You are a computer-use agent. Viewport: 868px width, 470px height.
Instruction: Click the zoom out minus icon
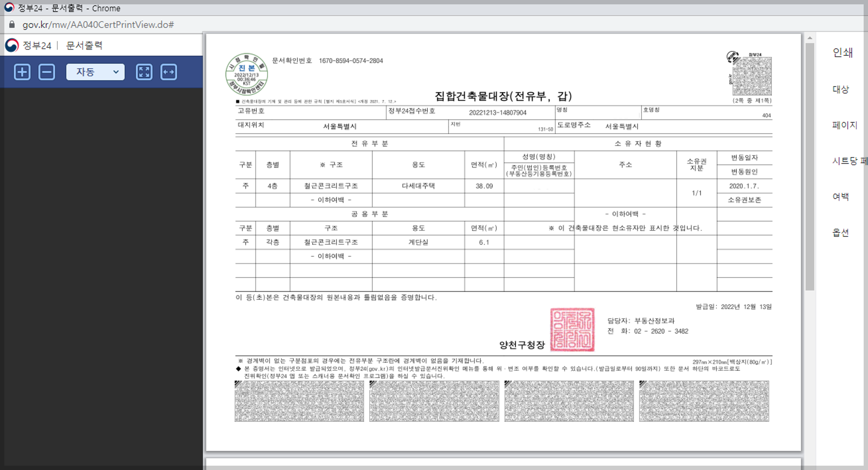tap(47, 72)
